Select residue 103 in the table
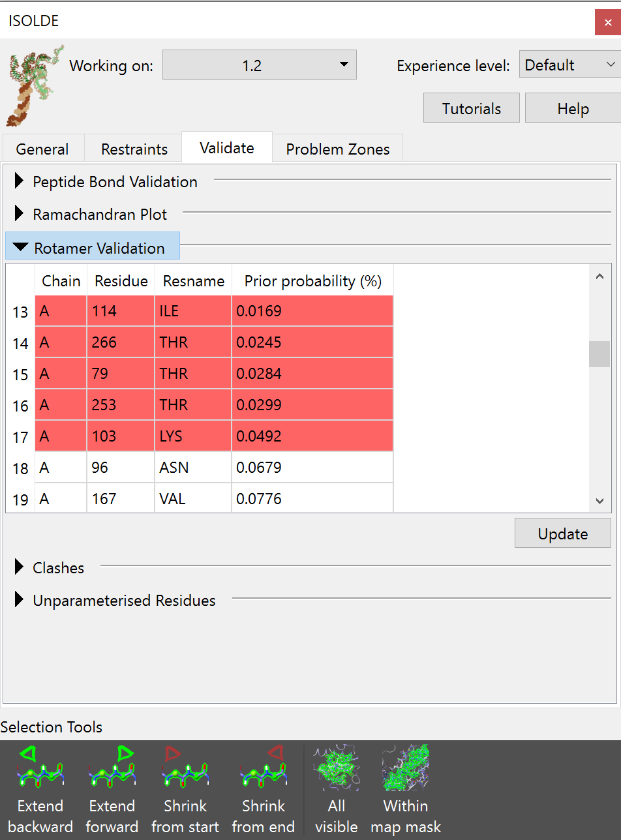 121,436
